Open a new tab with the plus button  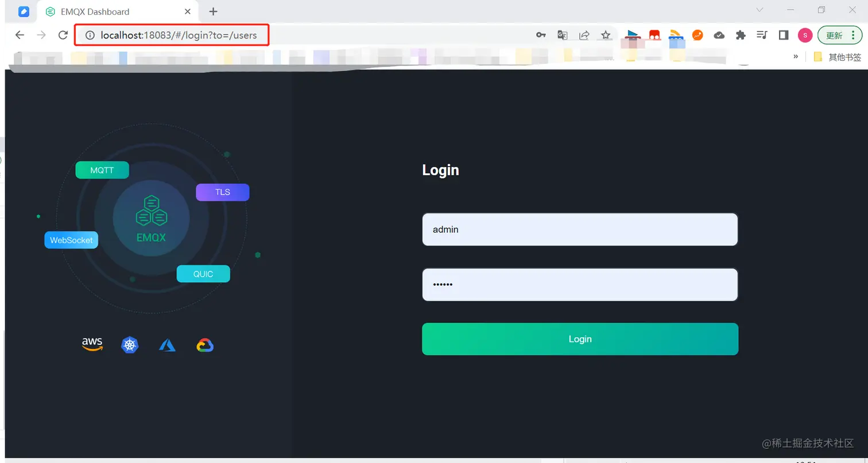[x=213, y=11]
